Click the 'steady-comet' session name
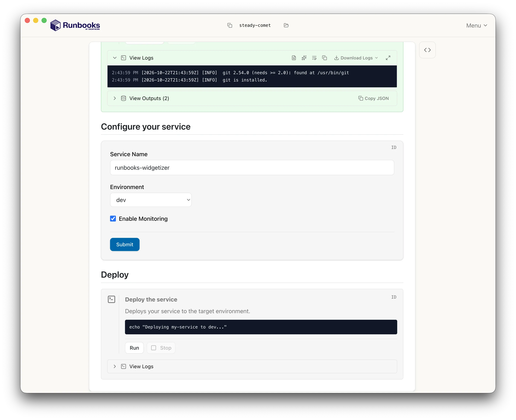516x420 pixels. coord(255,25)
